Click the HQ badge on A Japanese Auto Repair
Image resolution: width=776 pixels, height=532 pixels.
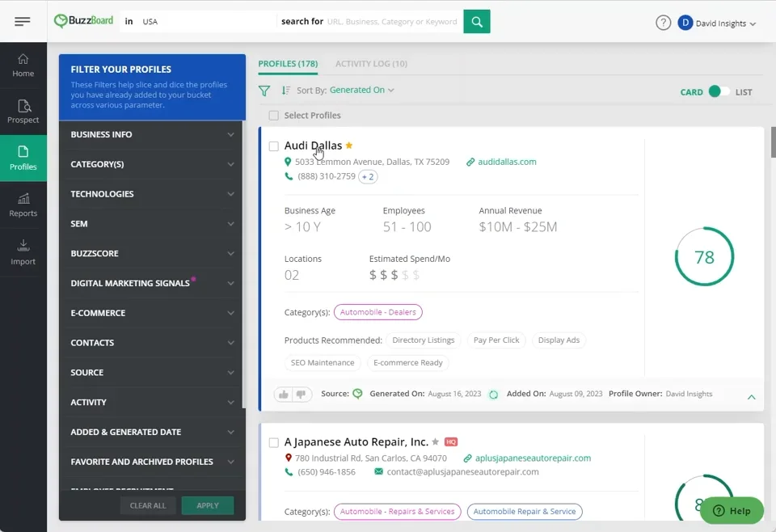(x=451, y=442)
